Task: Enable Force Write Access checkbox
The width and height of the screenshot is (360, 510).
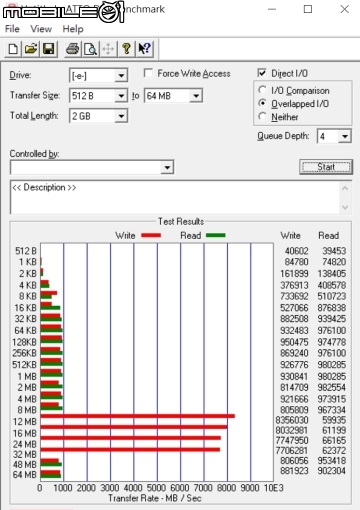Action: pyautogui.click(x=148, y=73)
